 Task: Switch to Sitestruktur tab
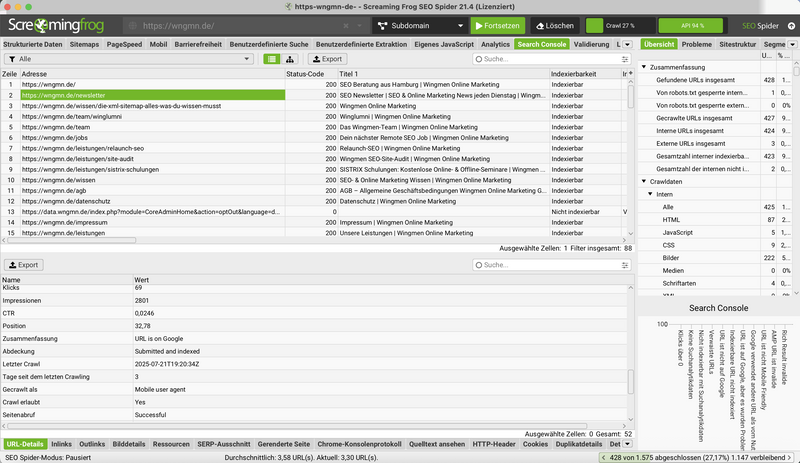737,44
